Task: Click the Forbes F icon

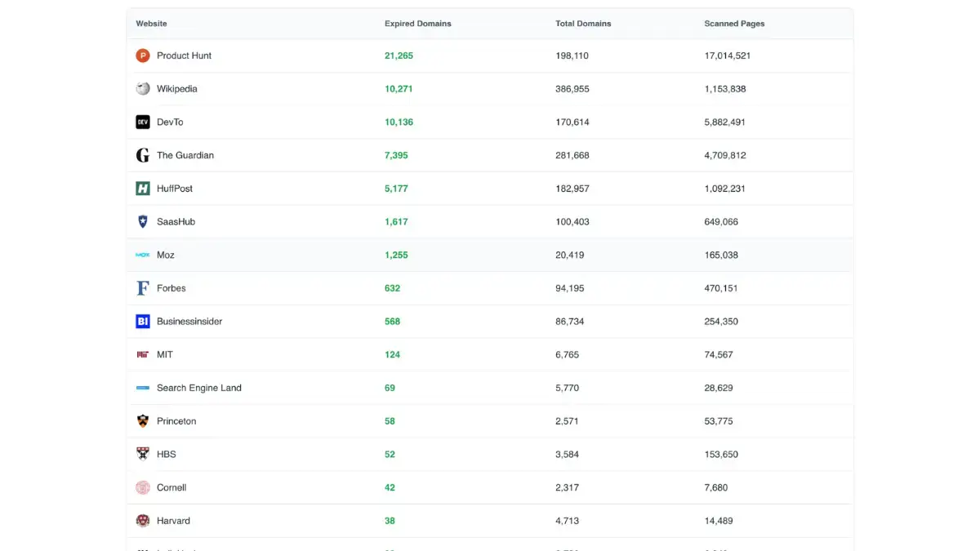Action: click(x=143, y=288)
